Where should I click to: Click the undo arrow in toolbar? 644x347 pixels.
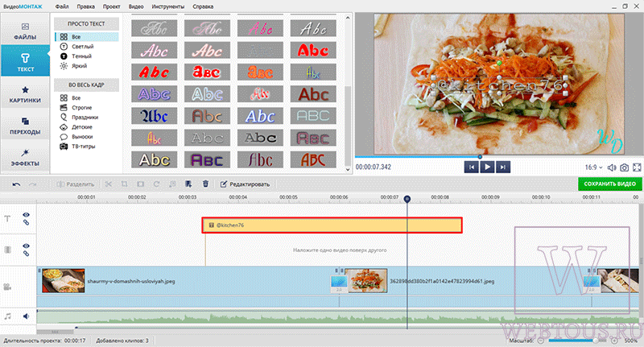[16, 184]
